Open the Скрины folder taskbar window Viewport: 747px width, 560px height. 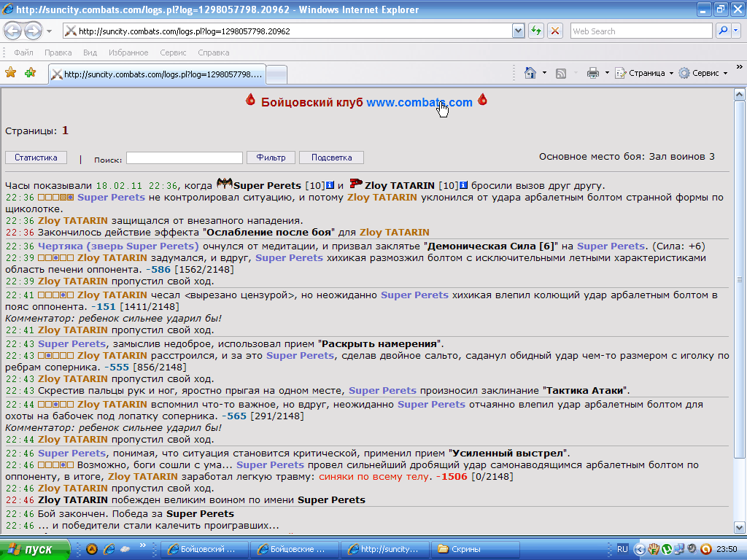coord(475,549)
